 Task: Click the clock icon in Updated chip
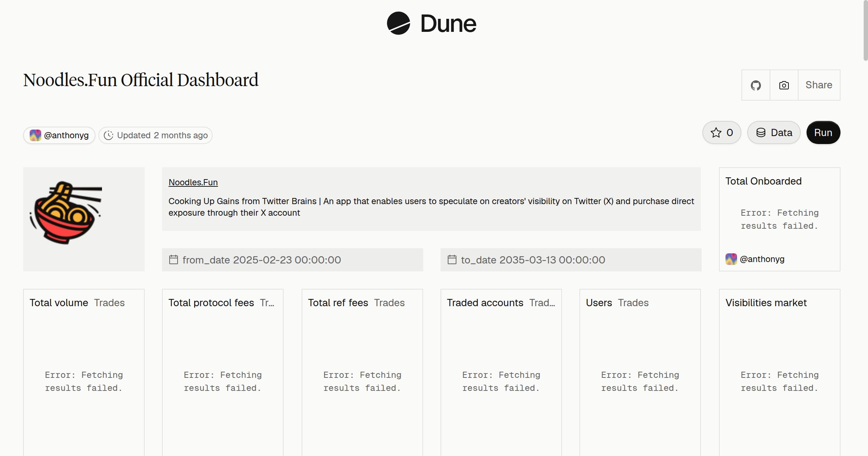109,135
